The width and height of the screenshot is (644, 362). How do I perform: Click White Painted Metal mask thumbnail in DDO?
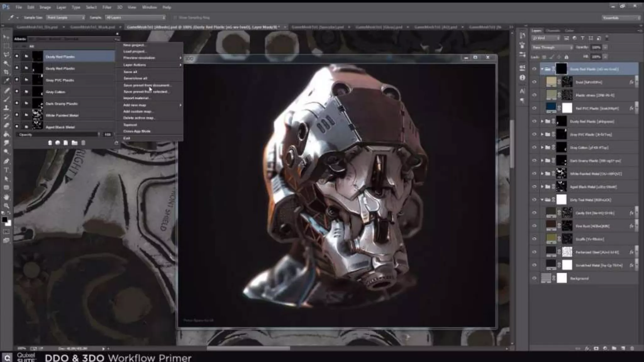coord(37,115)
